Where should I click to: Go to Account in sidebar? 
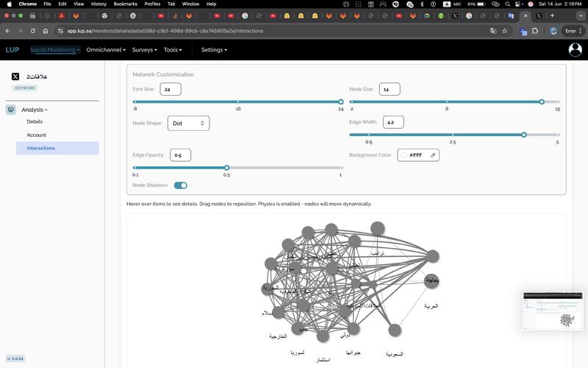coord(36,135)
